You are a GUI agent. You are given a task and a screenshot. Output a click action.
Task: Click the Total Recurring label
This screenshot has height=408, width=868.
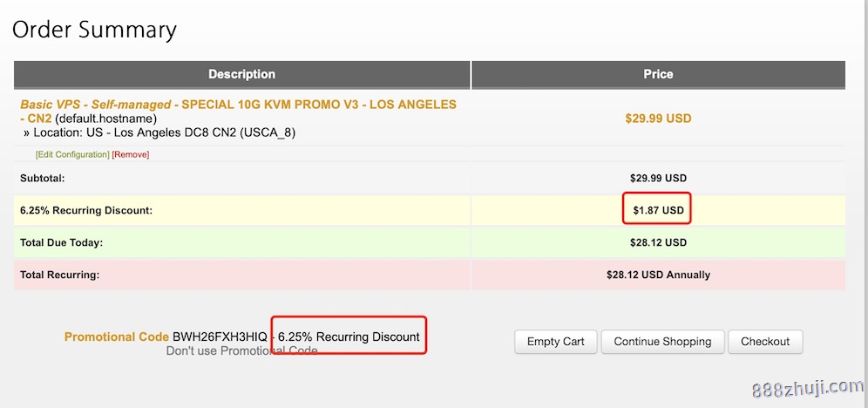[x=59, y=275]
